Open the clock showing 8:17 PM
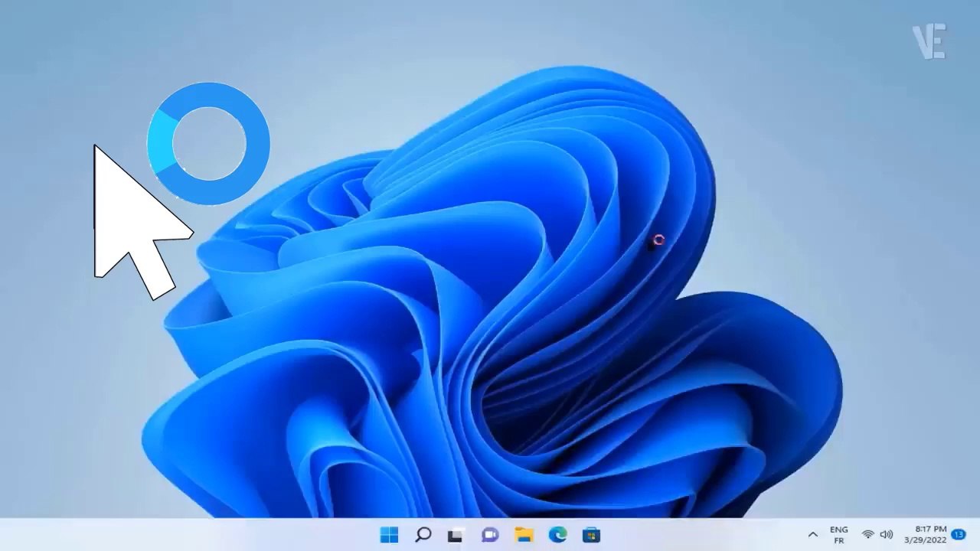This screenshot has width=980, height=551. (925, 534)
